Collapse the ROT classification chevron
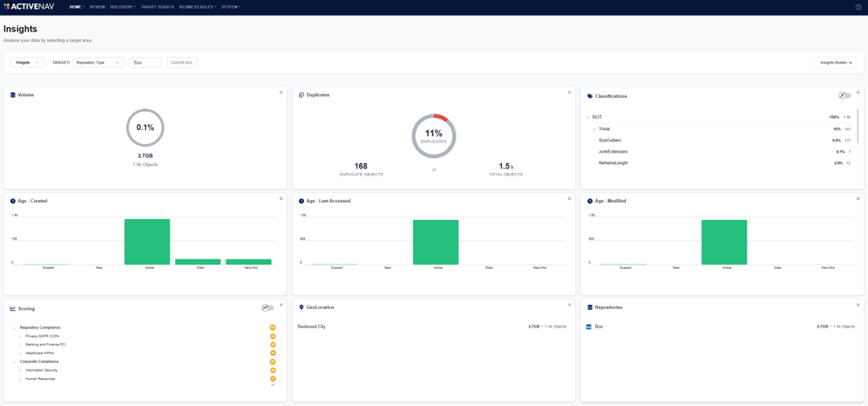This screenshot has height=406, width=868. pos(588,117)
